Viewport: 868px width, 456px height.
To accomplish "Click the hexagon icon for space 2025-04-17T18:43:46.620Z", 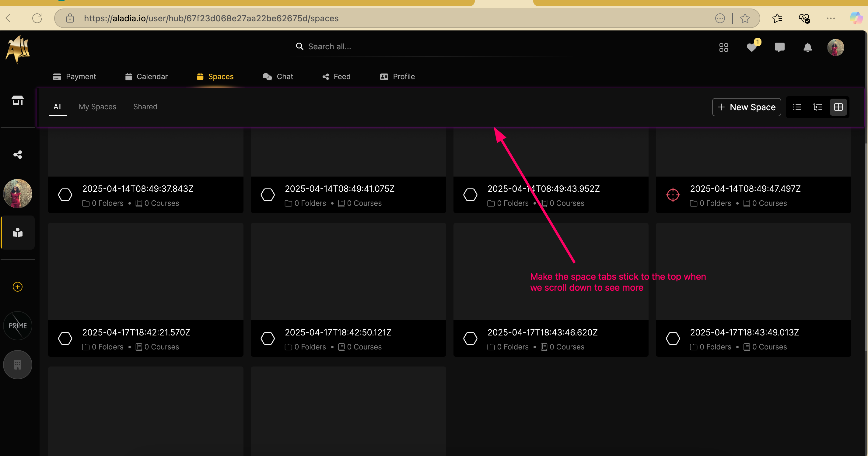I will tap(470, 338).
